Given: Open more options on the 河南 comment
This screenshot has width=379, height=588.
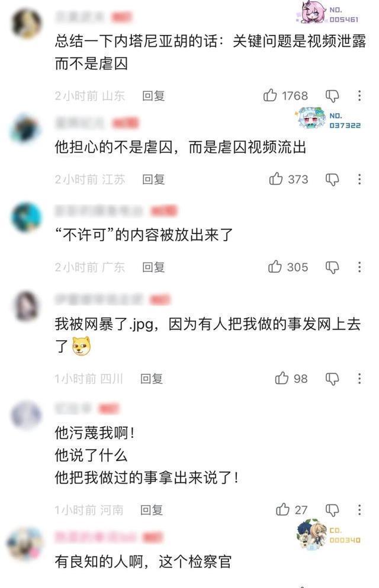Looking at the screenshot, I should tap(359, 510).
